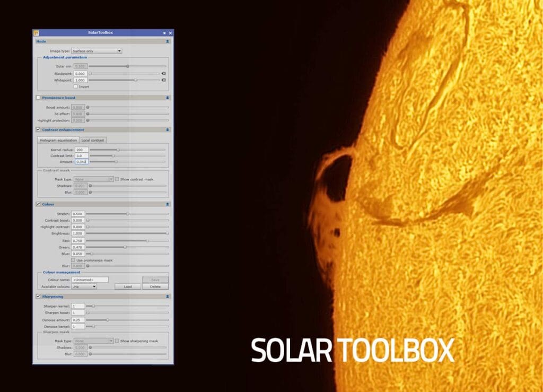Viewport: 543px width, 392px height.
Task: Toggle the Show contrast mask checkbox
Action: coord(117,179)
